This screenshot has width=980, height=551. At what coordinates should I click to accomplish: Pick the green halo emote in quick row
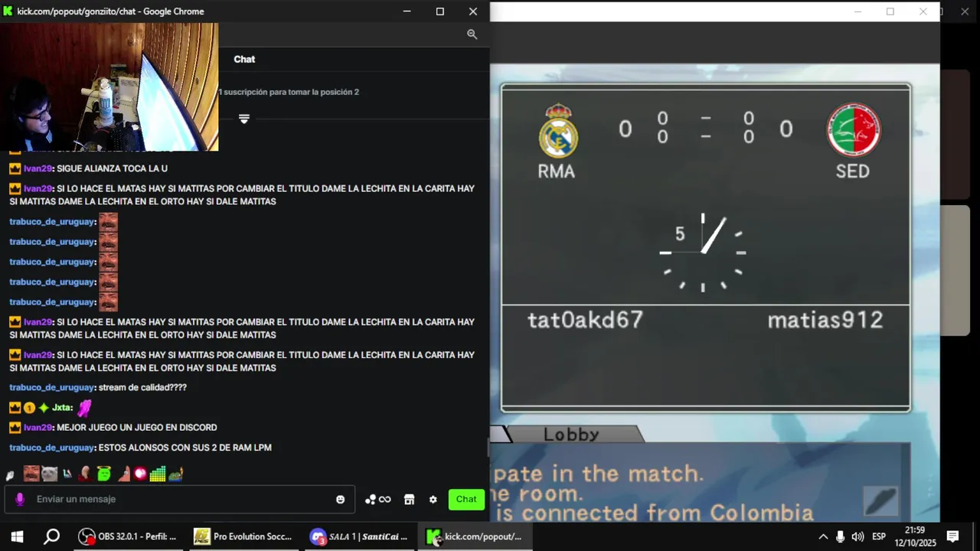point(104,474)
